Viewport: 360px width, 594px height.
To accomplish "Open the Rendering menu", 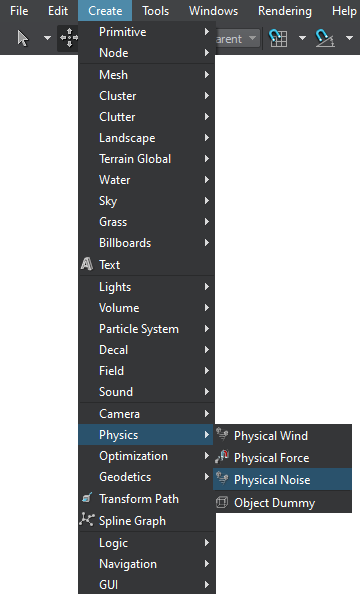I will click(285, 11).
